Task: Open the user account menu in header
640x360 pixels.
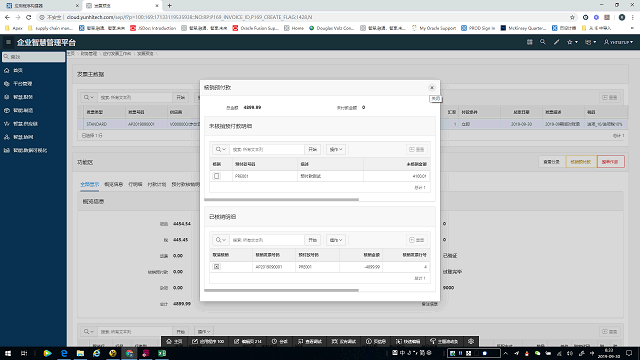Action: tap(618, 42)
